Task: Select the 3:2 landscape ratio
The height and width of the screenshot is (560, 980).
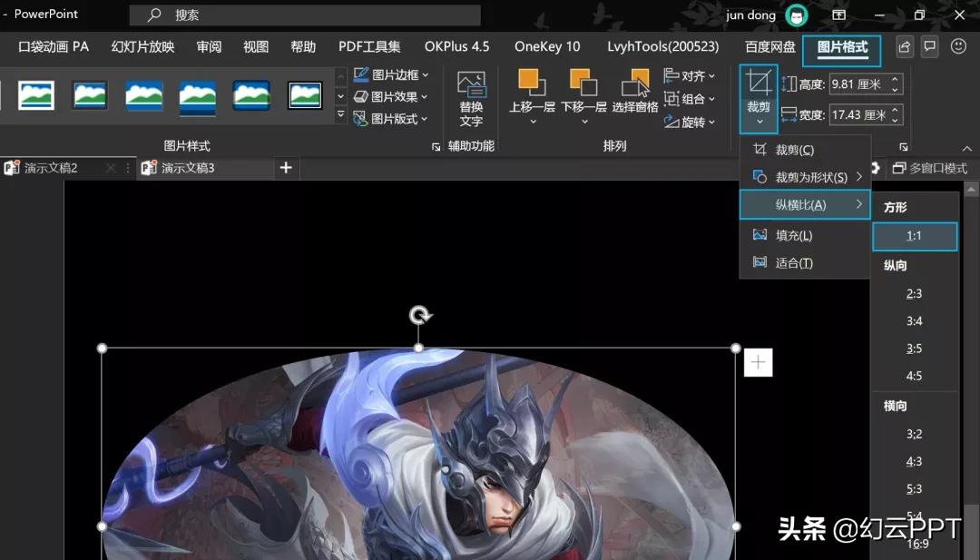Action: pyautogui.click(x=915, y=435)
